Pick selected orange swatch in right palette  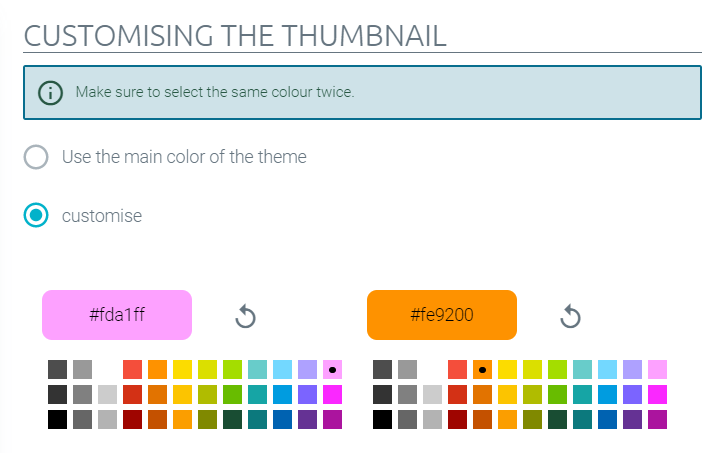coord(482,370)
